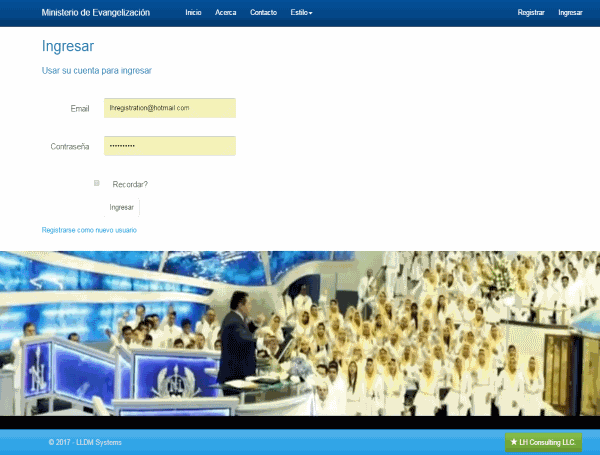Follow the Registrarse como nuevo usuario link

click(x=89, y=230)
